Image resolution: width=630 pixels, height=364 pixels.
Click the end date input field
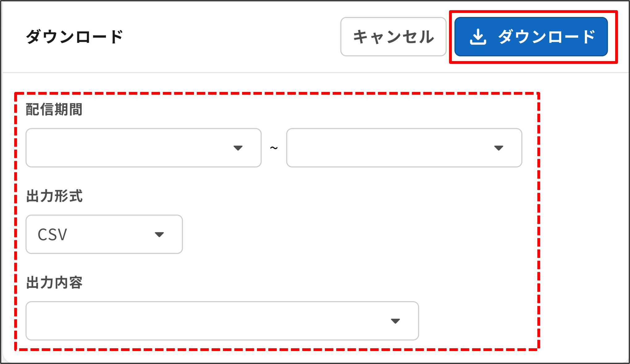pyautogui.click(x=386, y=148)
